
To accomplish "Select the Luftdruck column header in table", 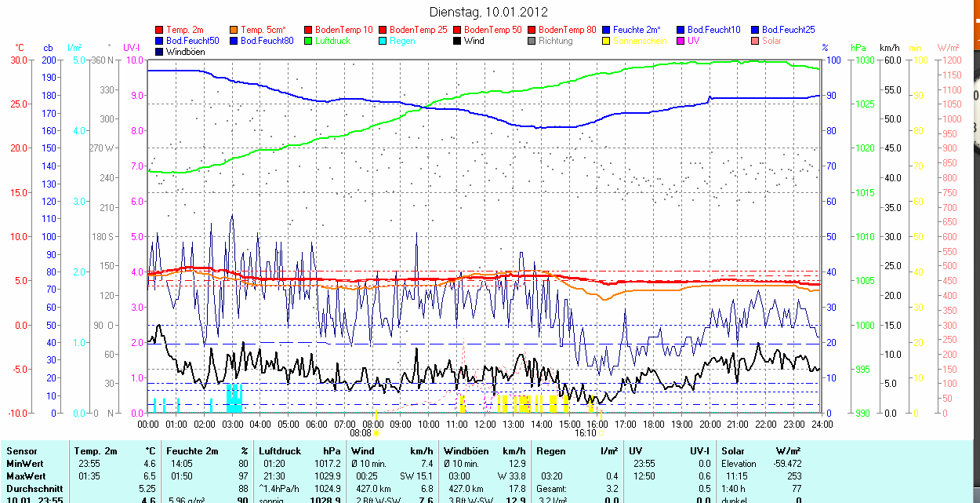I will (279, 451).
